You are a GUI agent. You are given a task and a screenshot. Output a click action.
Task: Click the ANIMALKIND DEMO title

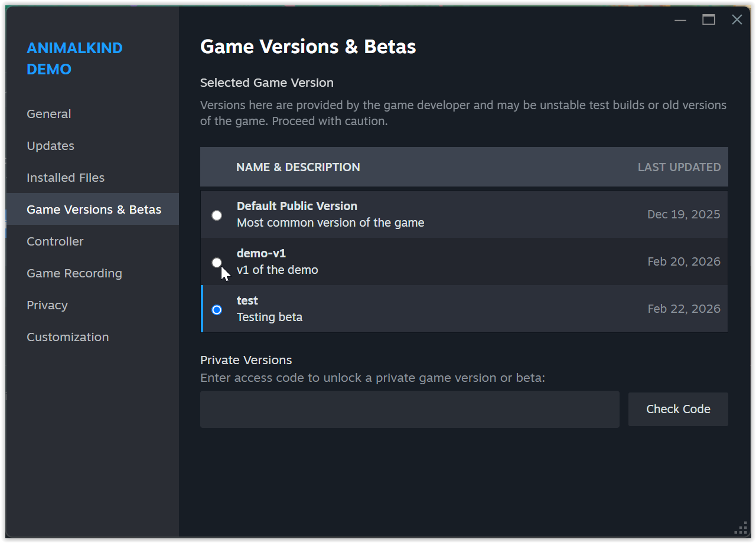74,58
